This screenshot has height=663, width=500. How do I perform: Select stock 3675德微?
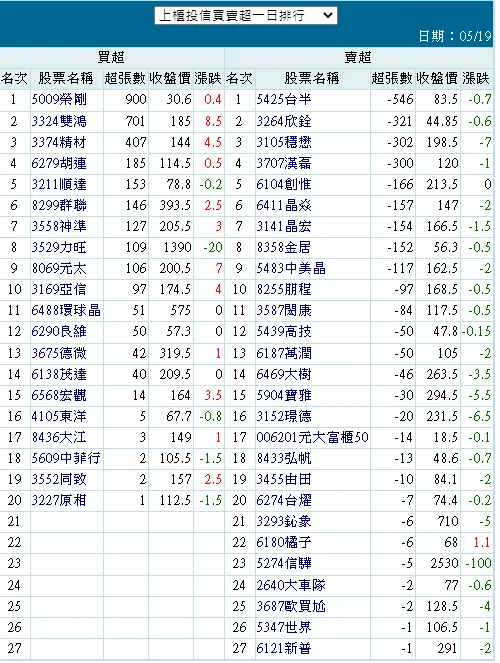click(59, 353)
